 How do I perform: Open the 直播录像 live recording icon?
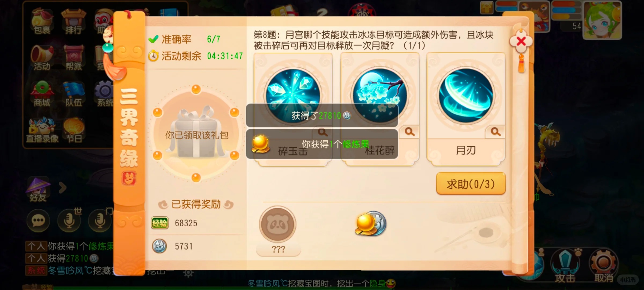coord(42,130)
